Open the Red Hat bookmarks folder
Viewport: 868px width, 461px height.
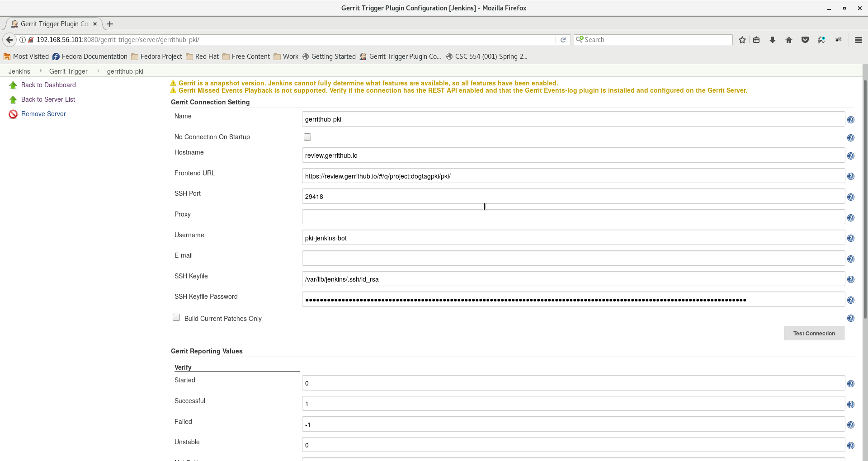pos(202,56)
